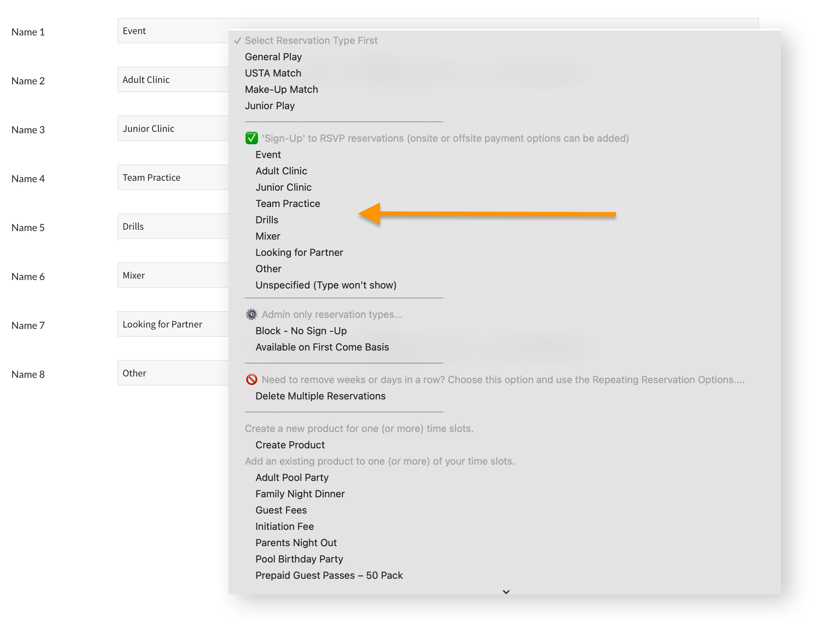Choose Block - No Sign-Up admin type
The width and height of the screenshot is (827, 644).
pyautogui.click(x=301, y=331)
